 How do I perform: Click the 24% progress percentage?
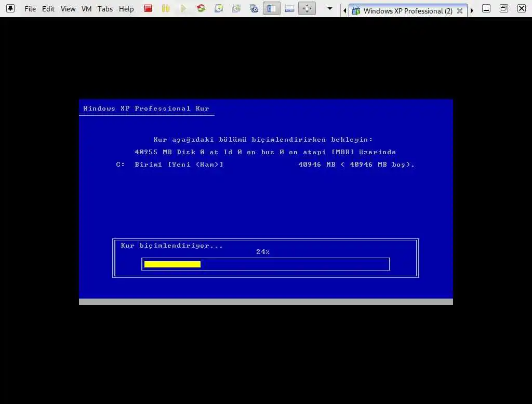coord(262,252)
